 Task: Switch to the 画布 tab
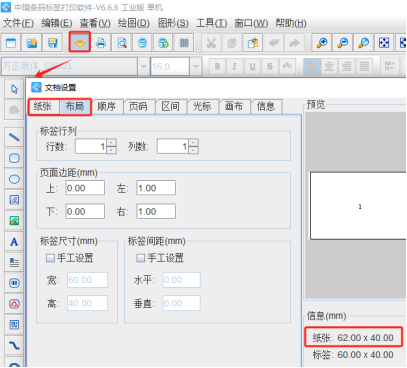click(234, 106)
